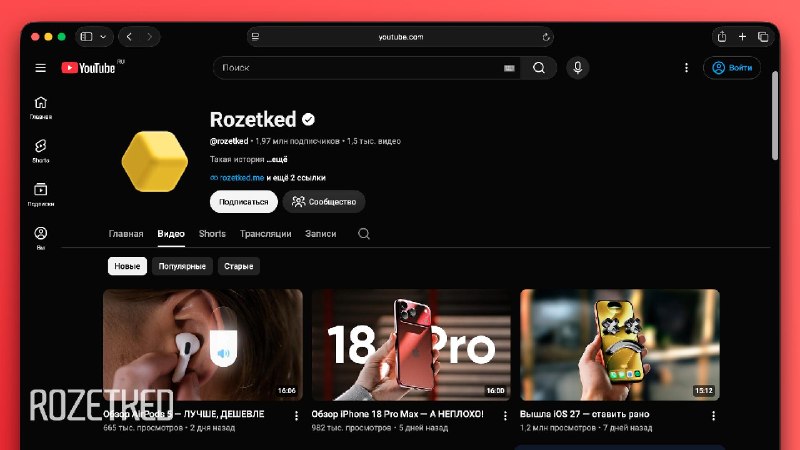Reload the youtube.com page
The image size is (800, 450).
(546, 37)
